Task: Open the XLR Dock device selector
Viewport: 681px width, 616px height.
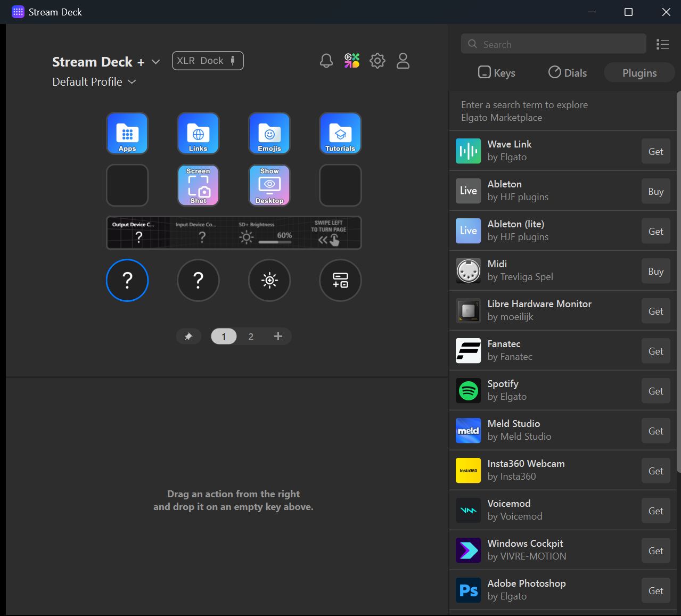Action: click(208, 61)
